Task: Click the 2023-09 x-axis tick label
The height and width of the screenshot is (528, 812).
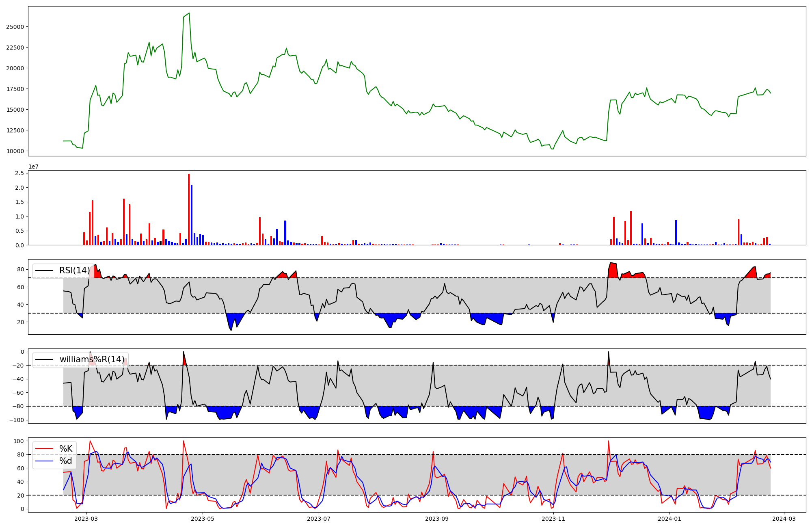Action: tap(437, 519)
